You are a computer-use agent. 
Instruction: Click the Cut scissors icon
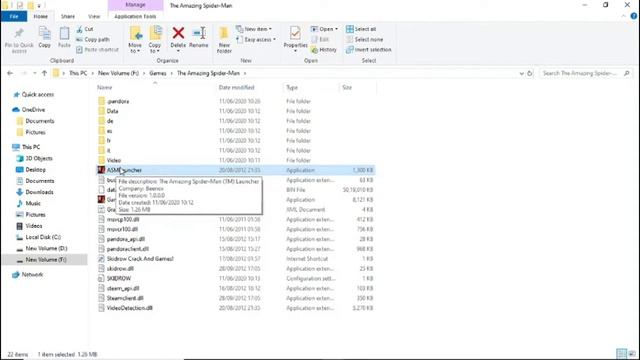80,29
